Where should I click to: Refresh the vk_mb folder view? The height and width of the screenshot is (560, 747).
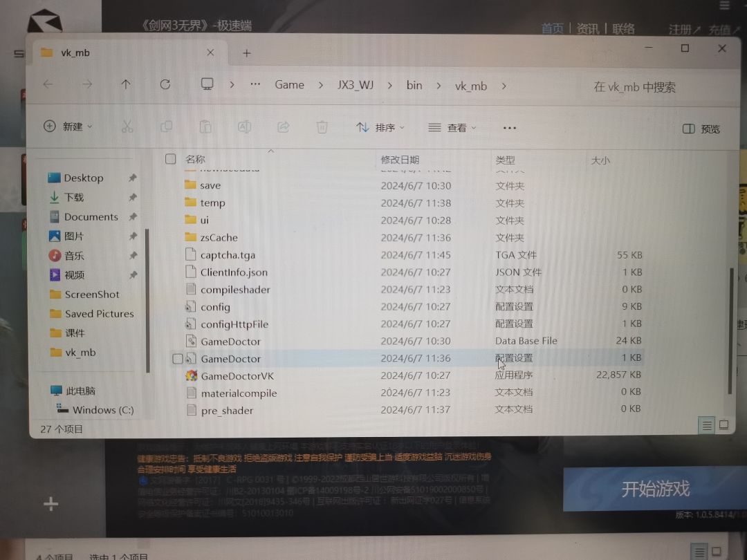165,84
